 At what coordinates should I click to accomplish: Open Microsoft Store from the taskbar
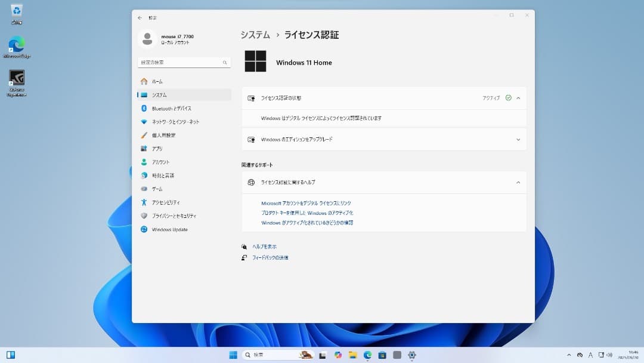pos(382,354)
